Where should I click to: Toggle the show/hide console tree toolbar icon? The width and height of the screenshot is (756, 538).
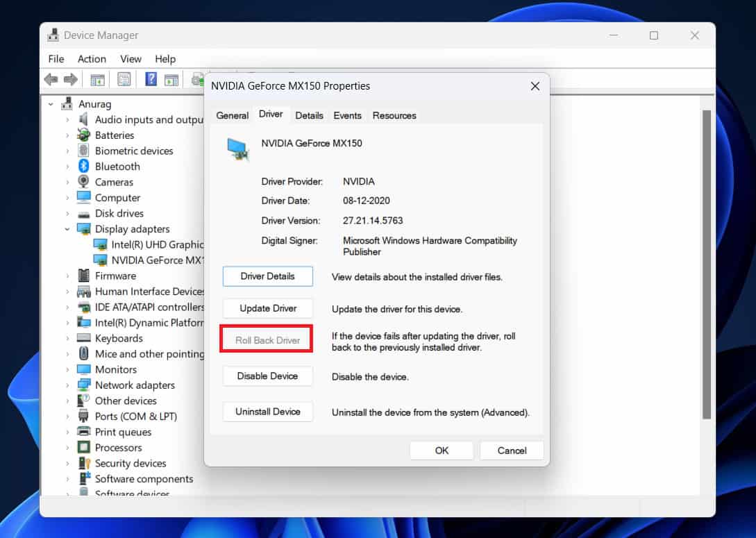pyautogui.click(x=97, y=80)
